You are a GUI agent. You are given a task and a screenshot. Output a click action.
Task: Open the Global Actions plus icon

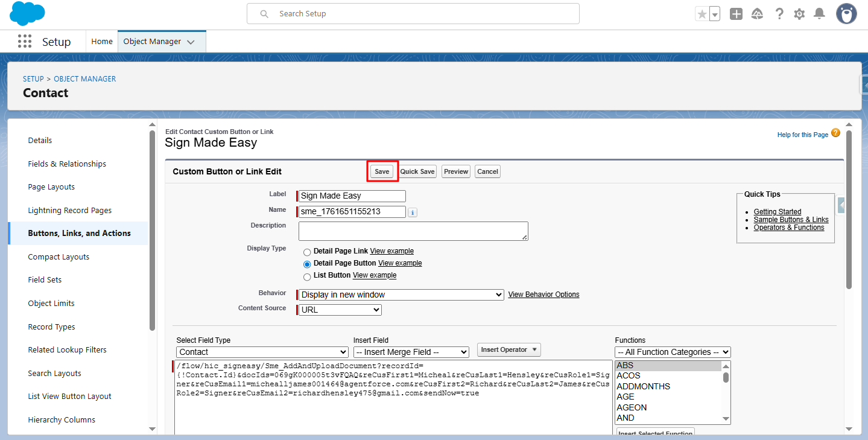tap(736, 14)
